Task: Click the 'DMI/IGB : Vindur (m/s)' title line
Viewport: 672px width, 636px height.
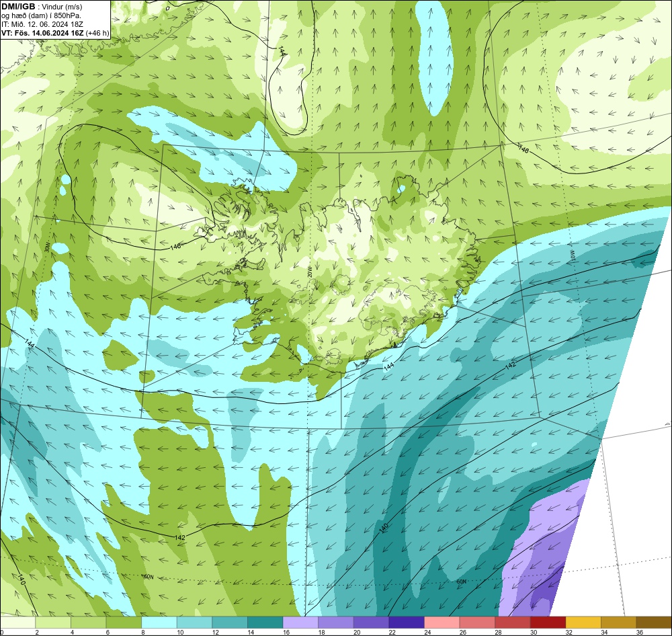Action: point(42,7)
